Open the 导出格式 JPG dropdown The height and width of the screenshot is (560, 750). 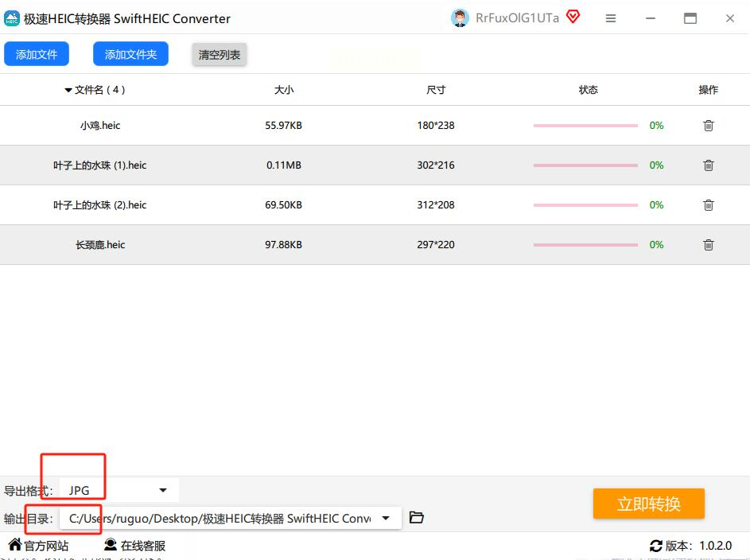119,490
